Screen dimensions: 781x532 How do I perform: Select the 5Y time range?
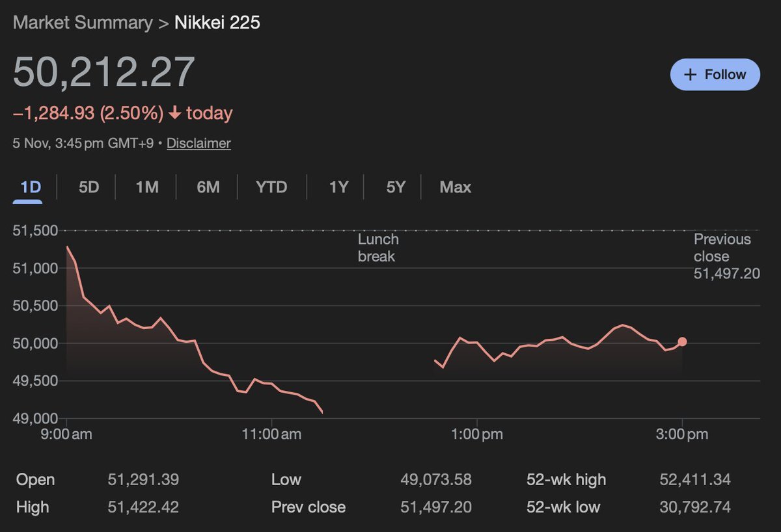coord(396,187)
